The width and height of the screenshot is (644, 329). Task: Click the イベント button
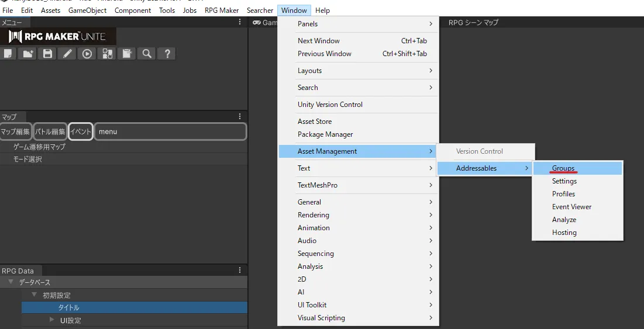click(x=81, y=131)
